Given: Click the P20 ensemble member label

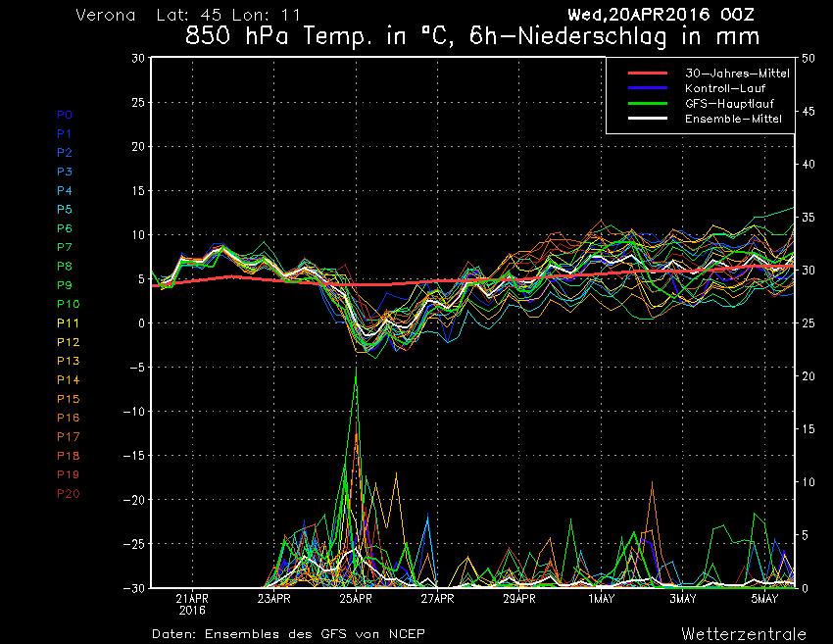Looking at the screenshot, I should point(68,494).
